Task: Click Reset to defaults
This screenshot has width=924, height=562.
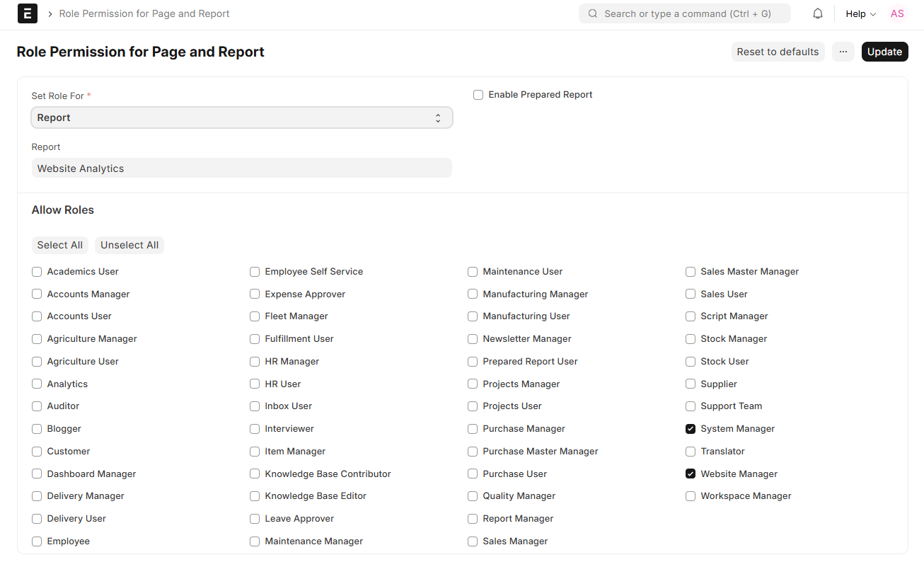Action: 778,51
